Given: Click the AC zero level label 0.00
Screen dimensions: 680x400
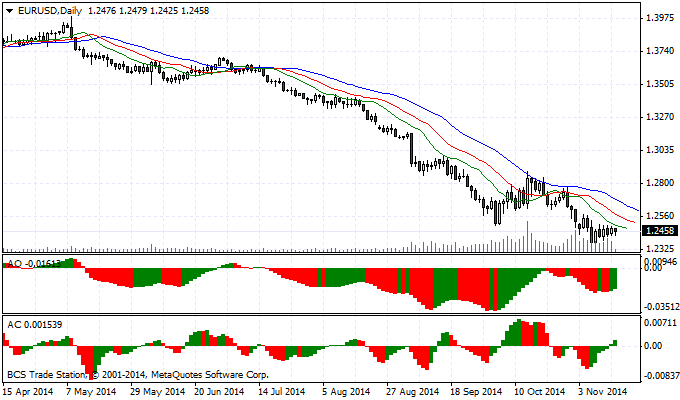Looking at the screenshot, I should pyautogui.click(x=654, y=346).
